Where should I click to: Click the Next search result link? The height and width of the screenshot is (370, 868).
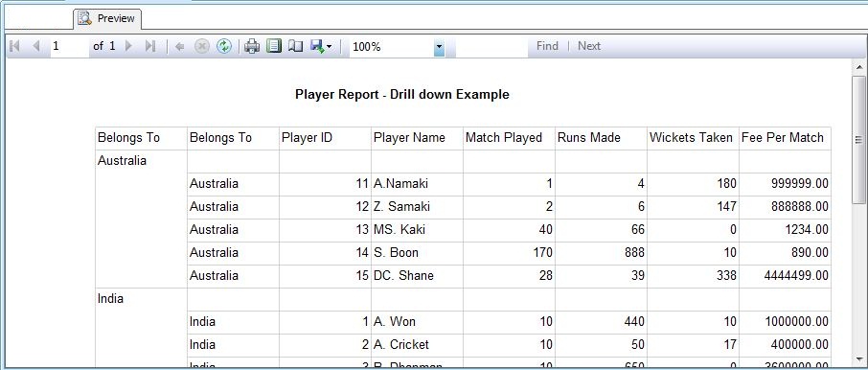[589, 46]
